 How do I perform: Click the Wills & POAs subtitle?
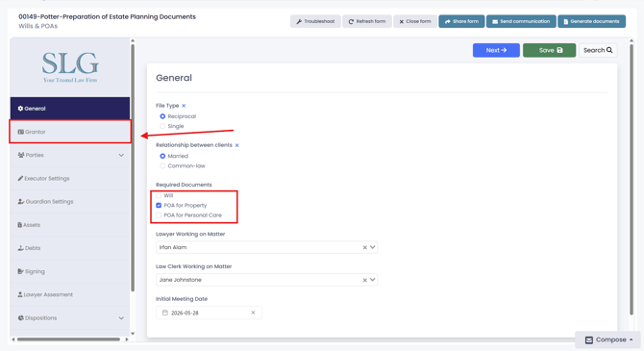(x=37, y=26)
